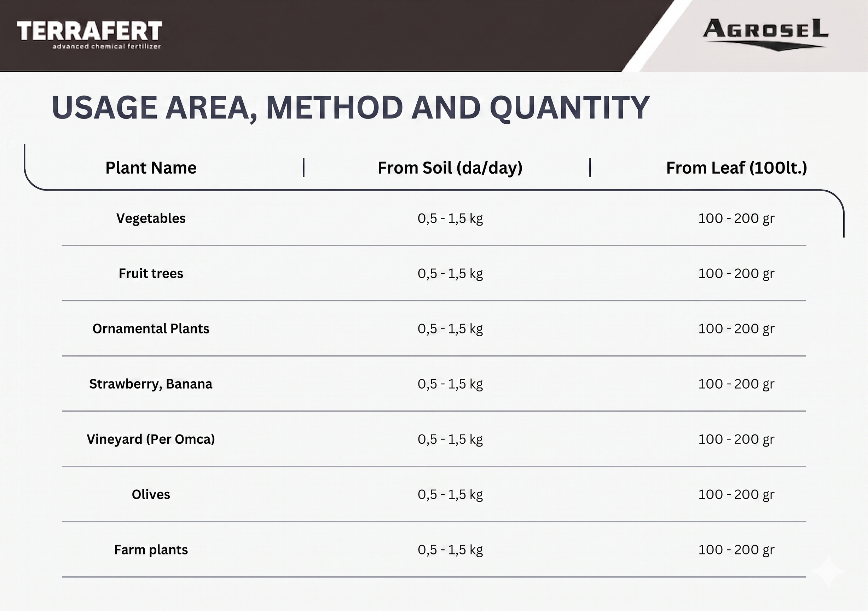Click the advanced chemical fertilizer tagline

(x=106, y=46)
